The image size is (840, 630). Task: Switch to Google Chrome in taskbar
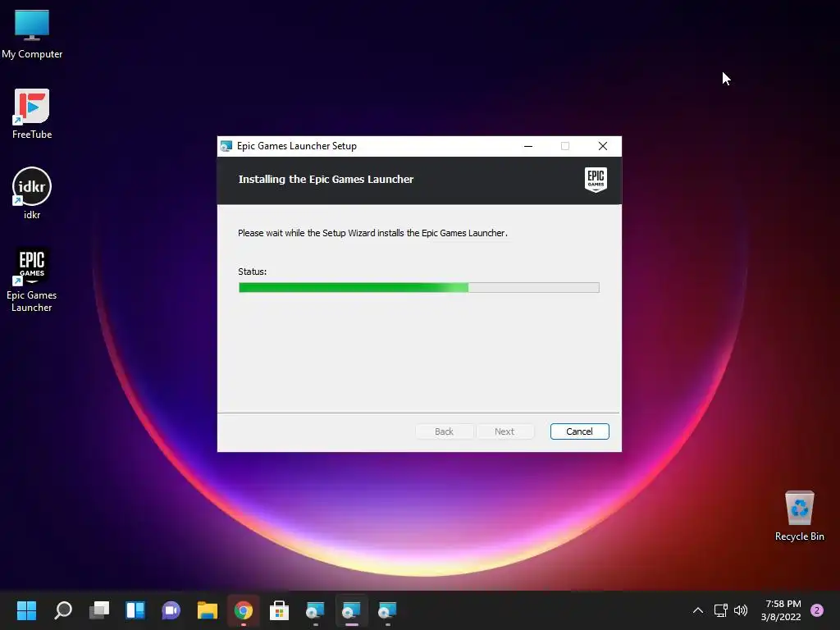point(243,610)
